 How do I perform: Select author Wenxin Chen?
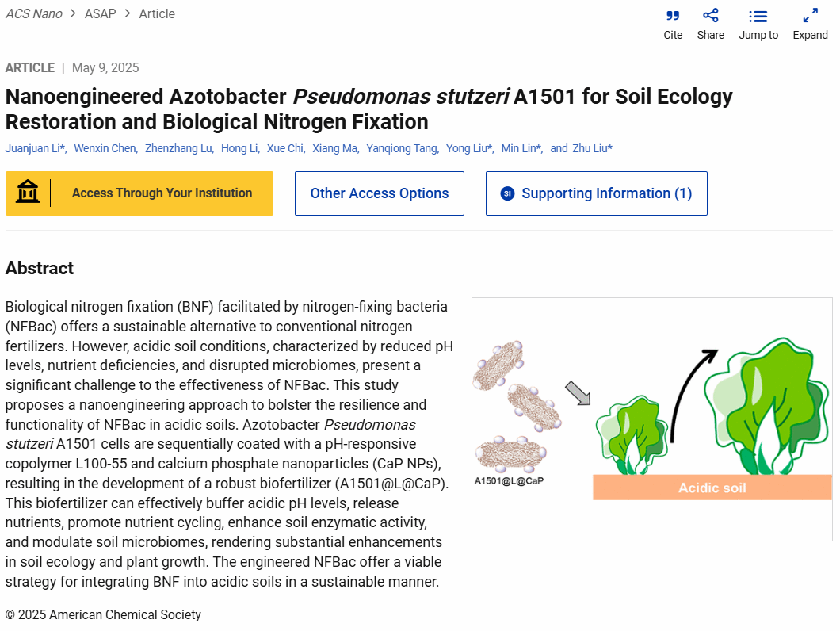pyautogui.click(x=105, y=148)
